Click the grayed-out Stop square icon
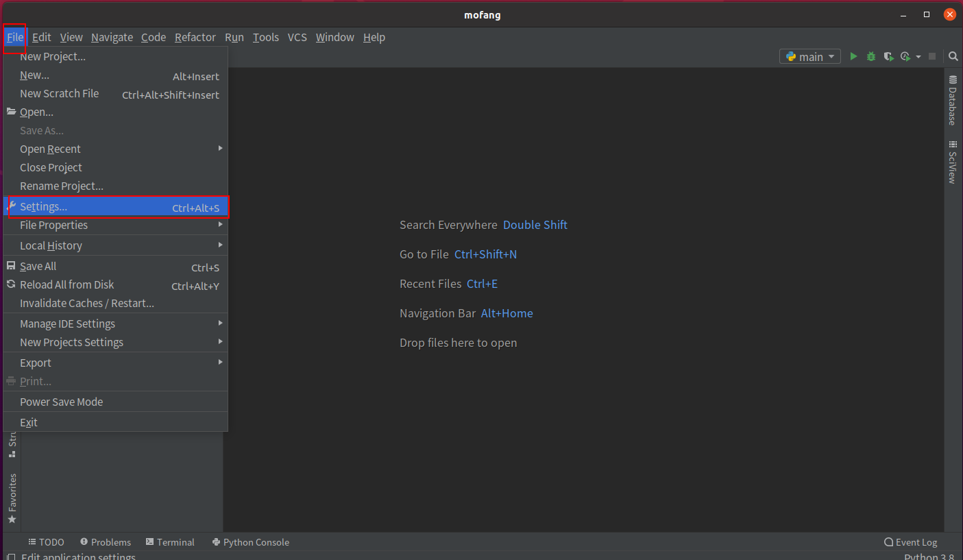Screen dimensions: 963x560 (x=932, y=56)
